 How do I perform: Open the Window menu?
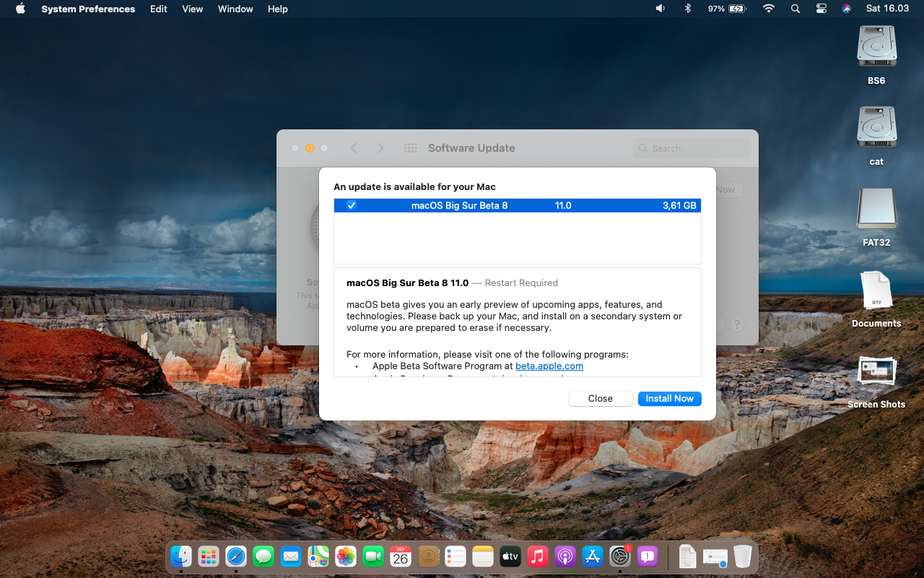[235, 9]
